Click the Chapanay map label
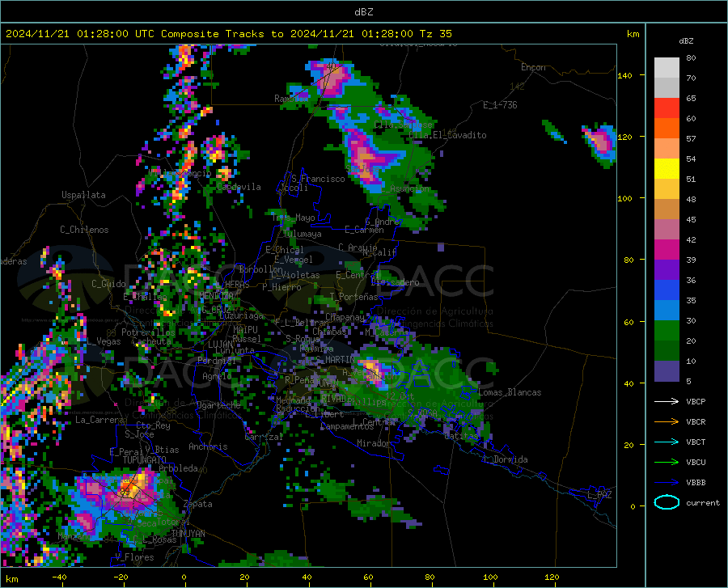The height and width of the screenshot is (588, 728). (345, 317)
